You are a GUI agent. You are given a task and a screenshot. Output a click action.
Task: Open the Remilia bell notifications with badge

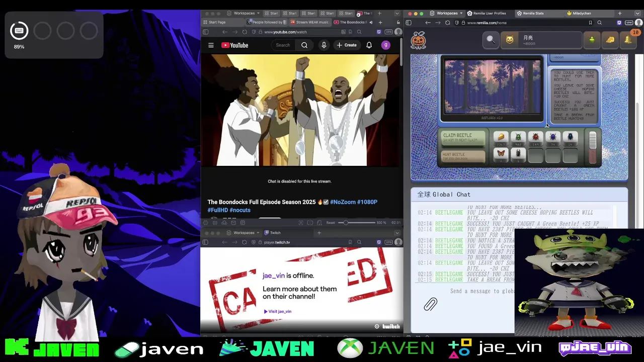[629, 39]
